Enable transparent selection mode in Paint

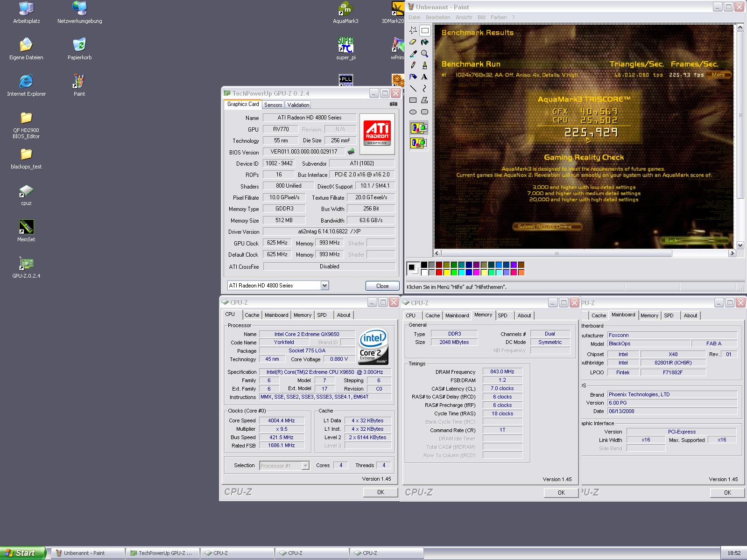click(418, 143)
